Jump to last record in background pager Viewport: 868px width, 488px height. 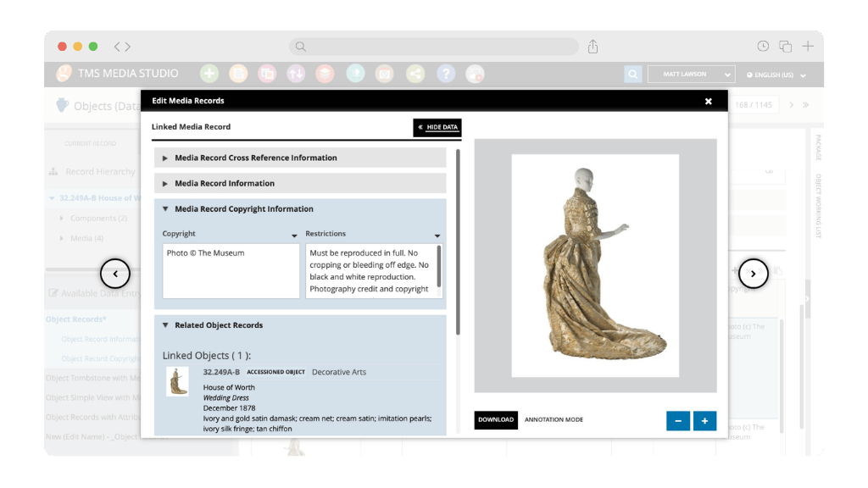[806, 104]
